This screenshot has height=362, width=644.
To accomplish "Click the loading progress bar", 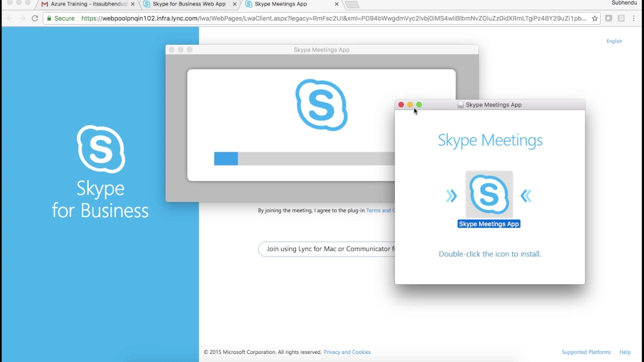I will [x=304, y=159].
